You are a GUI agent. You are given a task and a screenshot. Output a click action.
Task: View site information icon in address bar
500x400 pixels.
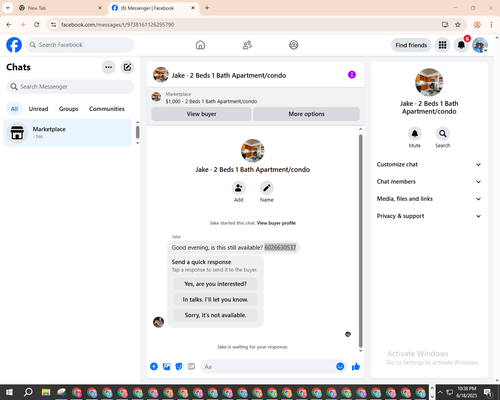[x=54, y=25]
